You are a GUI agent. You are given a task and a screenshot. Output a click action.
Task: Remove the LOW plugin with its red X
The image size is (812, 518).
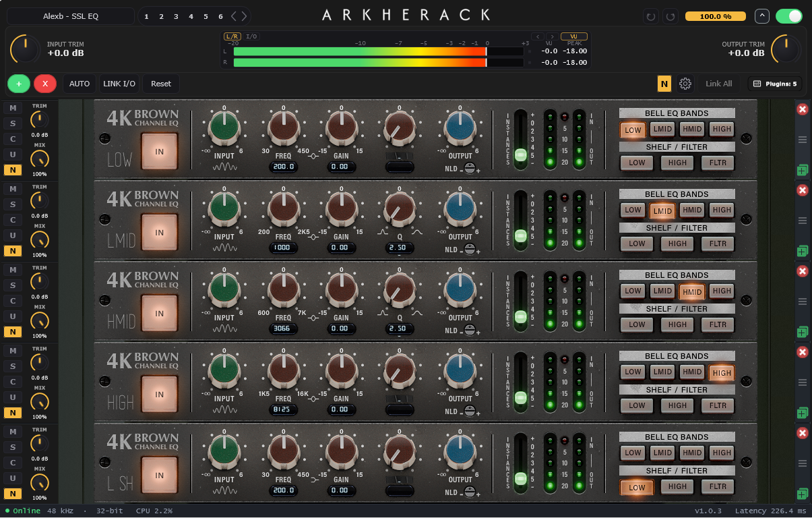point(802,109)
